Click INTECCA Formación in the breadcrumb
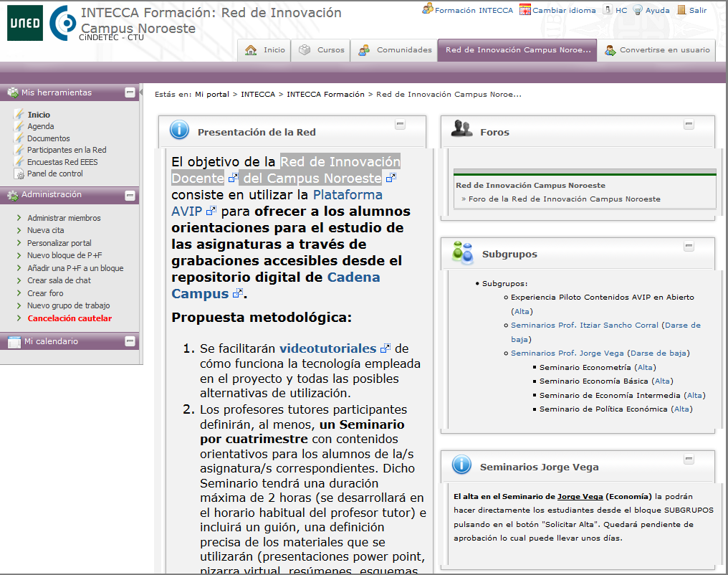 click(325, 95)
